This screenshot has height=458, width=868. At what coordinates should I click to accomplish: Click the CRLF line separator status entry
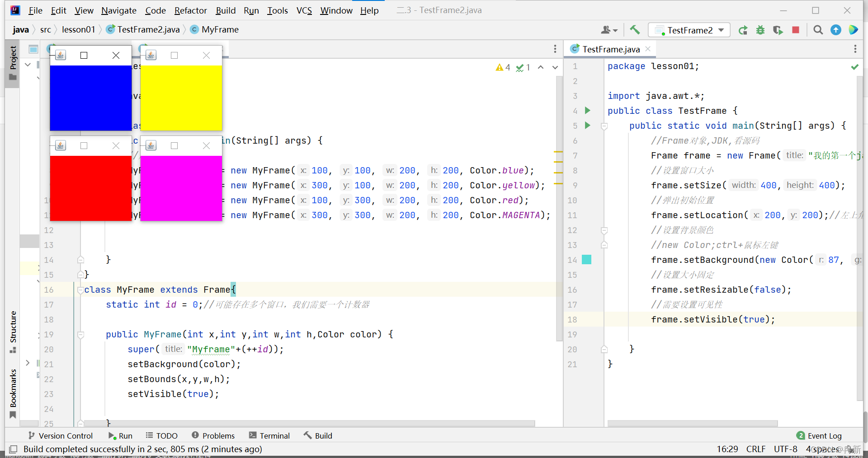[756, 449]
